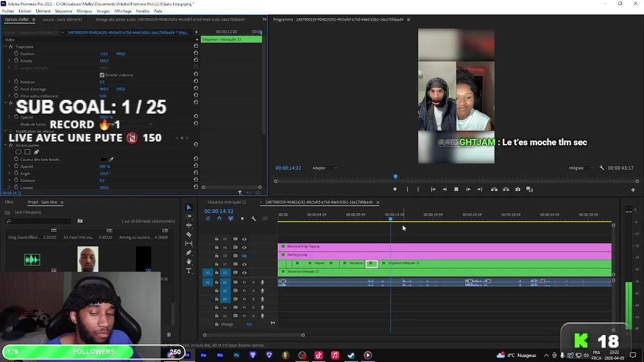Add a marker from the timeline header
The width and height of the screenshot is (644, 362).
pyautogui.click(x=242, y=219)
